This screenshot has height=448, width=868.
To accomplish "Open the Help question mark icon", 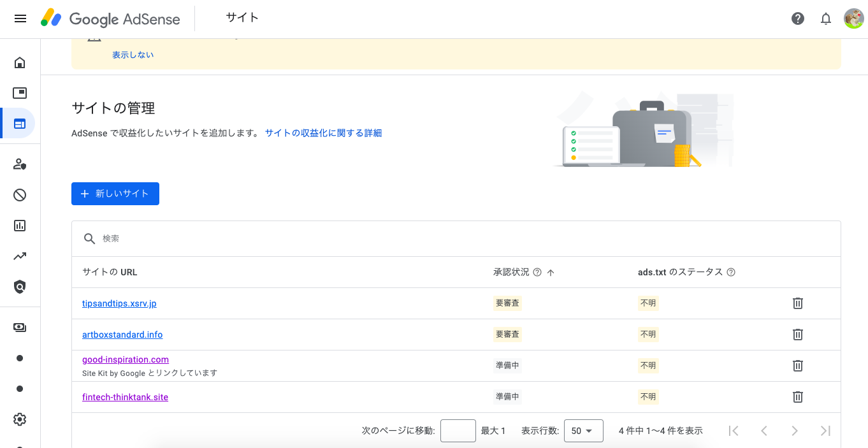I will pos(798,18).
